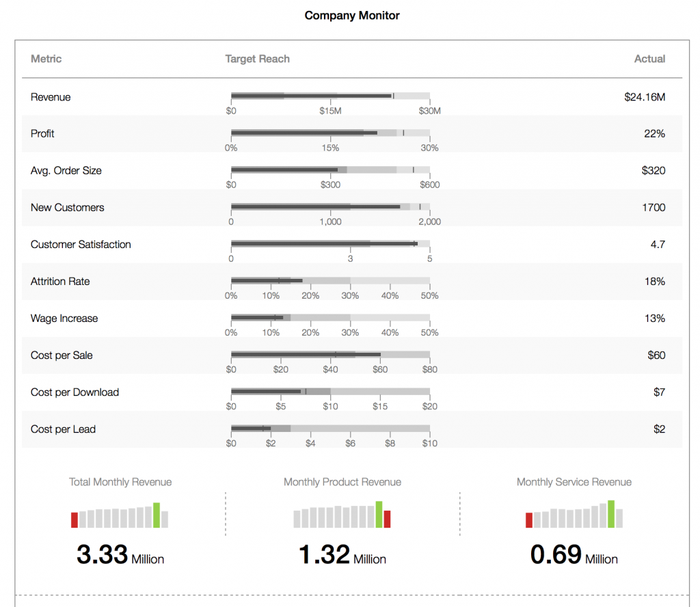700x607 pixels.
Task: Select the Profit target reach bar
Action: pyautogui.click(x=330, y=133)
